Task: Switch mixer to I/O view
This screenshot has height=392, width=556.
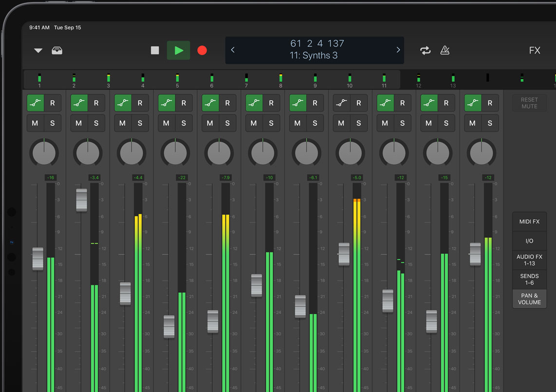Action: (x=529, y=241)
